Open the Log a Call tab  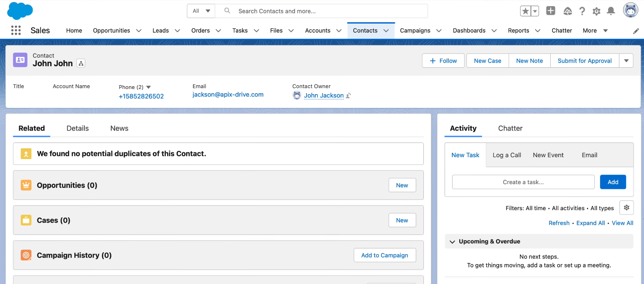(x=507, y=155)
